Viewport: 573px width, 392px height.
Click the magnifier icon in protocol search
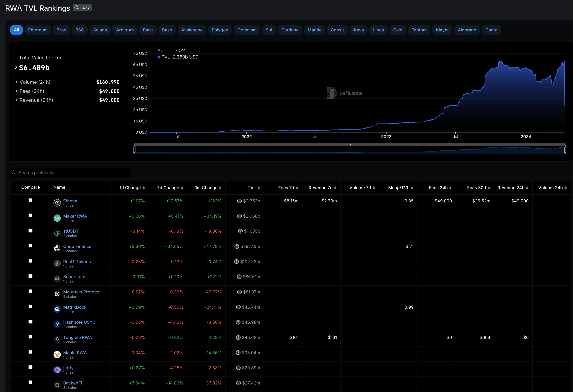tap(14, 173)
